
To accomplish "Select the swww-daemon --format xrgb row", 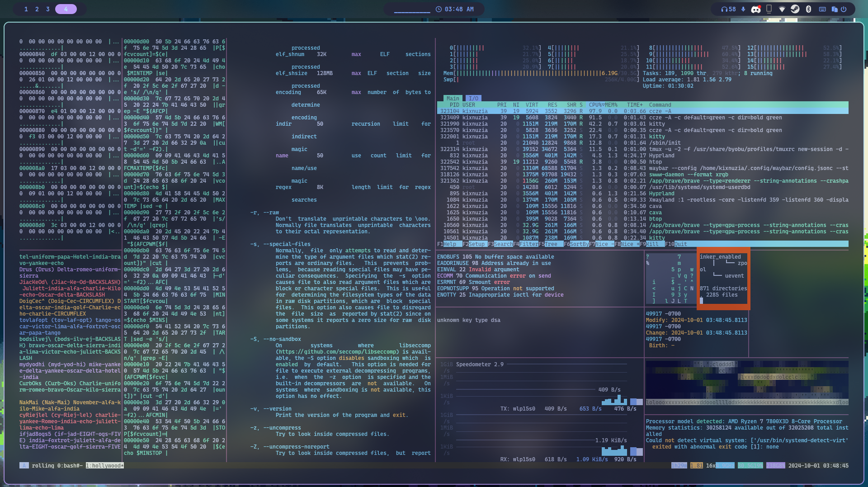I will pos(642,175).
